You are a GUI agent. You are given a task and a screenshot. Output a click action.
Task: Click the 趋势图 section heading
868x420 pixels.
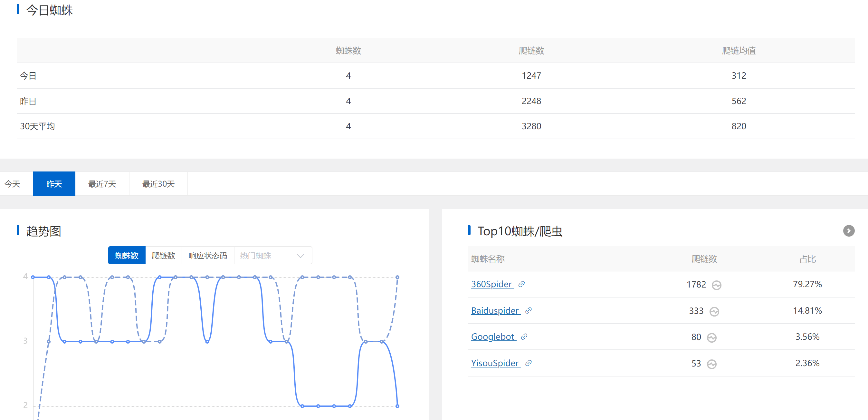(43, 231)
